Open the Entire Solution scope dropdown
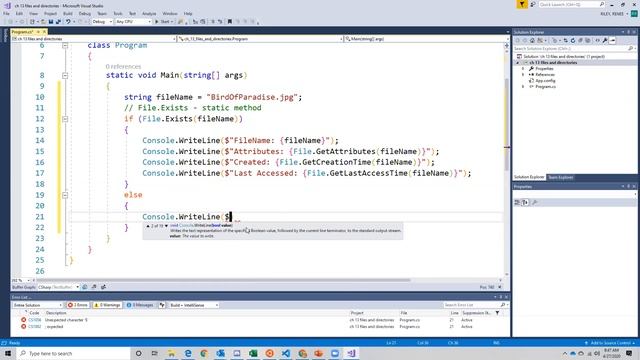 tap(37, 305)
